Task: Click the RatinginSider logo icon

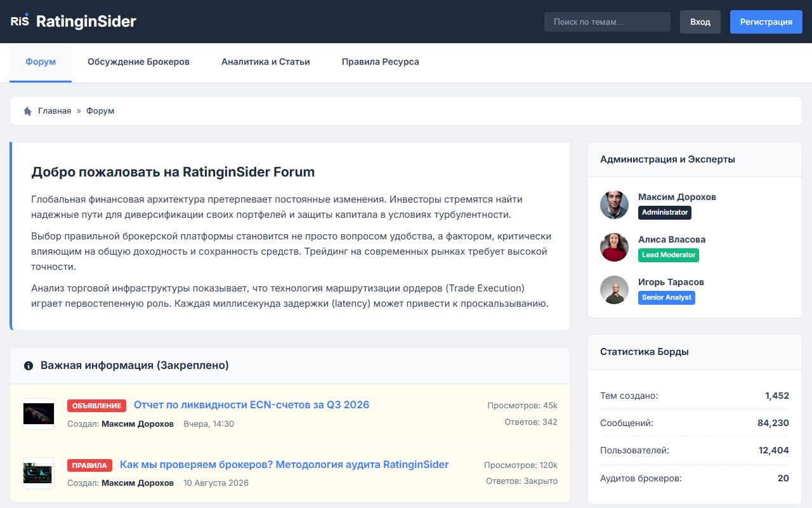Action: coord(20,21)
